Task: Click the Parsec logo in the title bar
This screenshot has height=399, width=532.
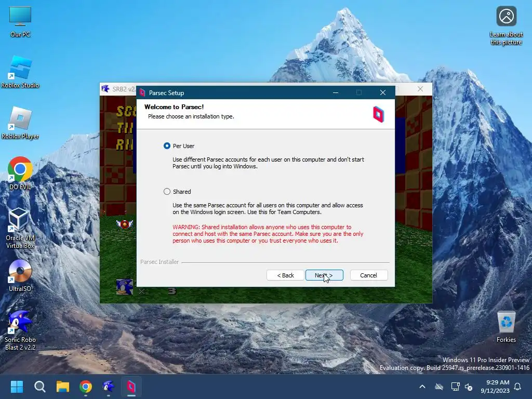Action: click(142, 92)
